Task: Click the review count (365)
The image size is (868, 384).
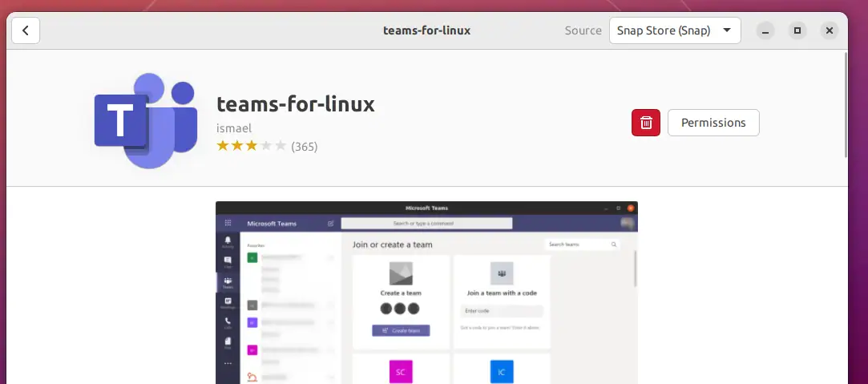Action: pyautogui.click(x=305, y=147)
